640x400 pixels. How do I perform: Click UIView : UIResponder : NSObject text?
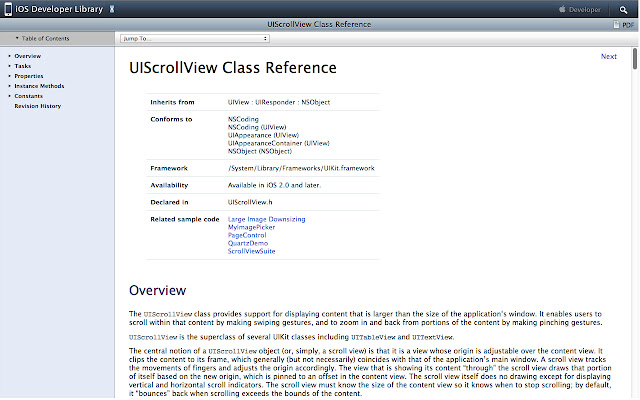point(279,102)
